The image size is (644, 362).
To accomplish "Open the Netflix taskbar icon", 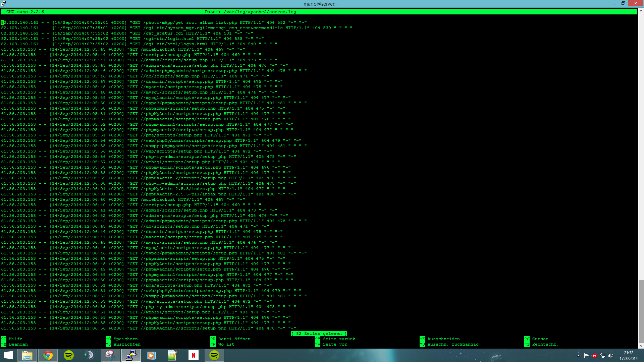I will click(193, 355).
